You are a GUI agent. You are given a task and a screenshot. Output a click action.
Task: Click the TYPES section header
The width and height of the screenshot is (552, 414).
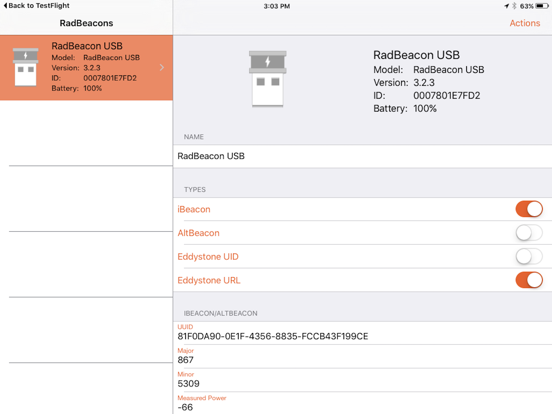pyautogui.click(x=195, y=190)
